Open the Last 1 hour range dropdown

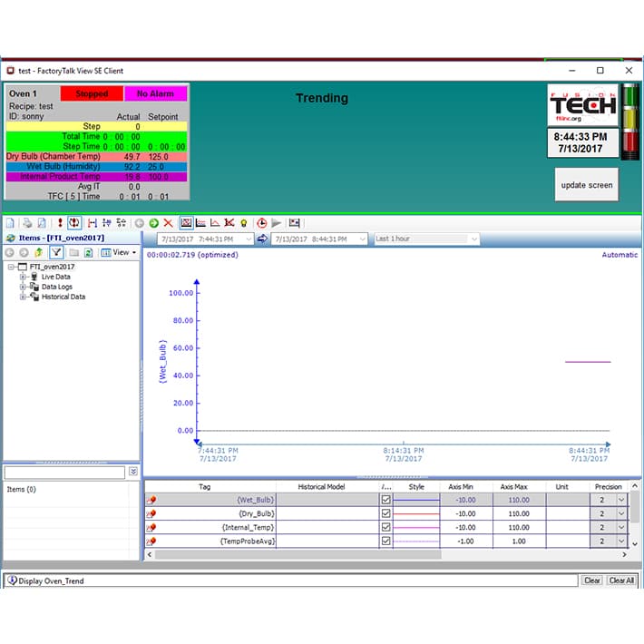(474, 239)
